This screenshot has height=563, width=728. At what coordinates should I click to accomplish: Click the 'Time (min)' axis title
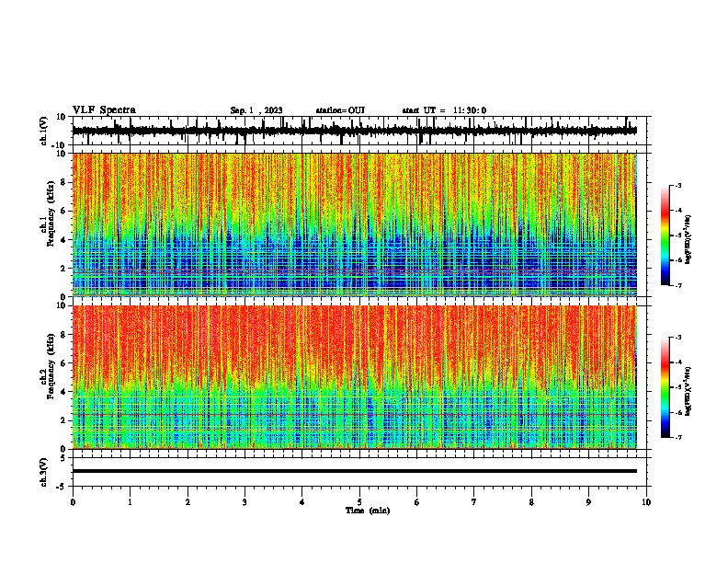(x=368, y=511)
